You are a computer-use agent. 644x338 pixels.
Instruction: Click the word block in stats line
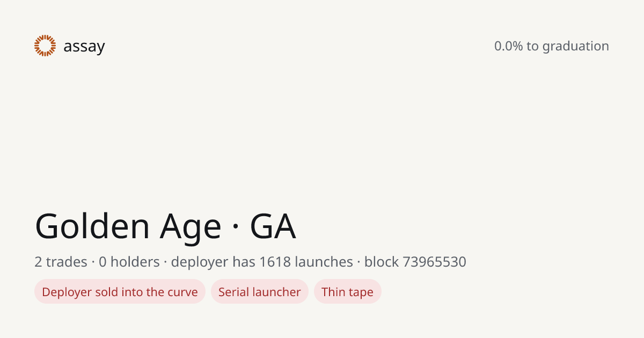(382, 262)
